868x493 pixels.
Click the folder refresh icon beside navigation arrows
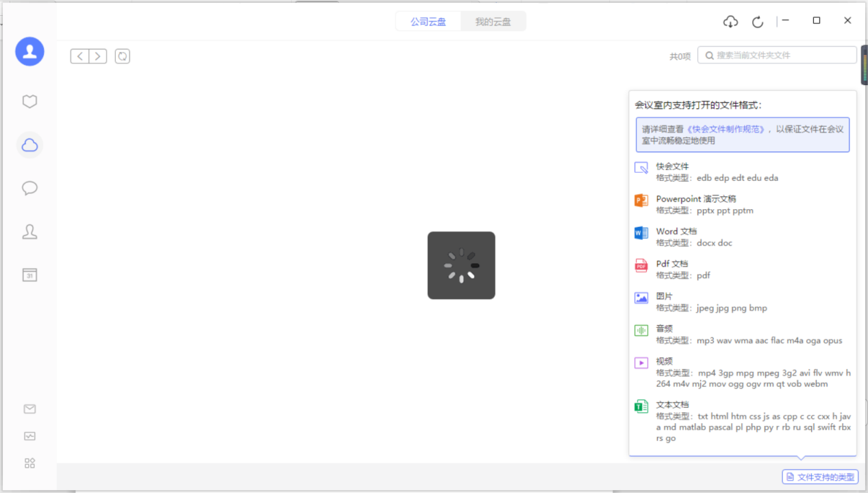(x=123, y=56)
